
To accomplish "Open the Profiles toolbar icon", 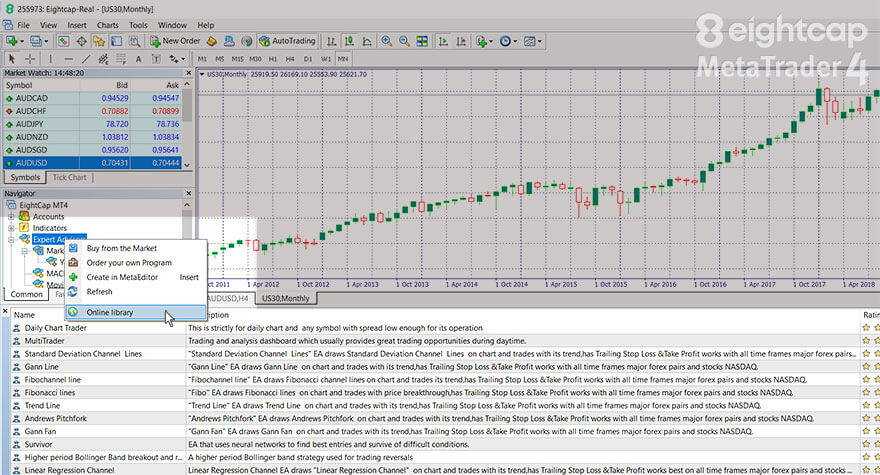I will (36, 41).
